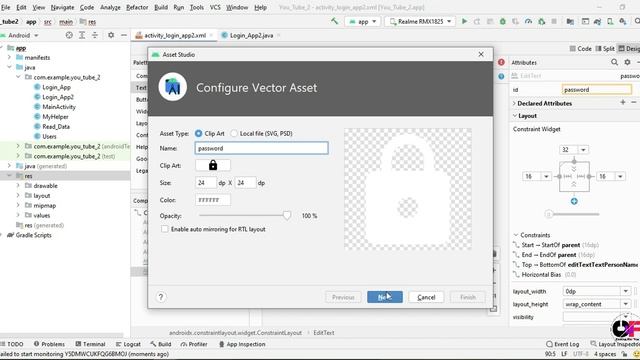
Task: Click the blue add-constraint plus in the widget
Action: click(574, 201)
